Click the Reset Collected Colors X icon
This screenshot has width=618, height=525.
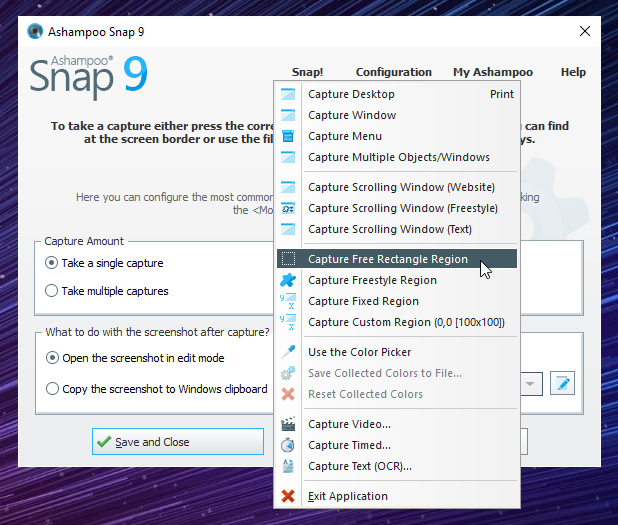(x=288, y=394)
